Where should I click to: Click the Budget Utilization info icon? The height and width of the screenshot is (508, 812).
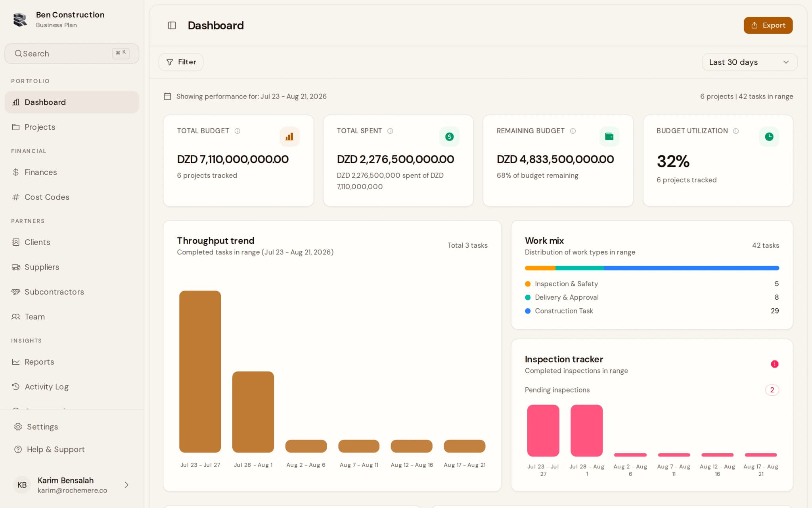coord(736,131)
